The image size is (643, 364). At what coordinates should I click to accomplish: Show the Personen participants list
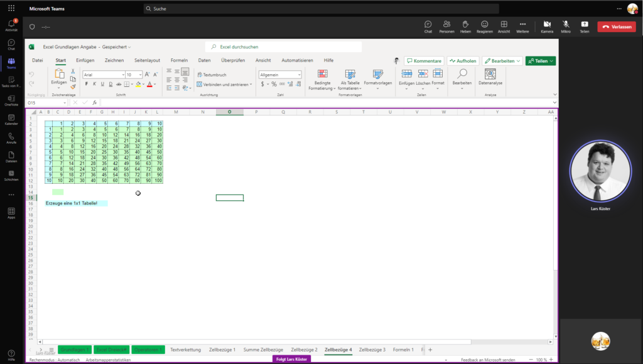click(x=446, y=26)
